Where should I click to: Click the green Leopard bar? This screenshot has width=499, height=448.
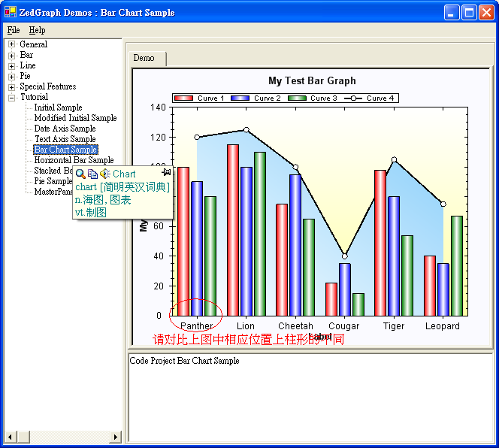click(x=457, y=266)
